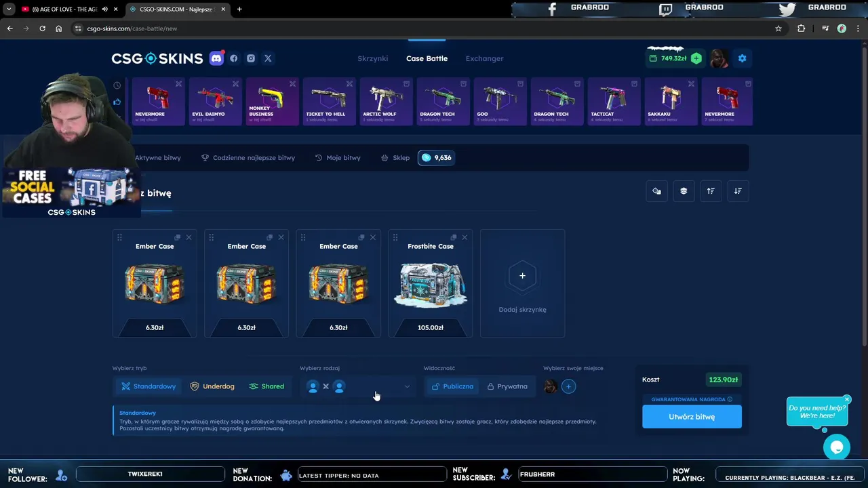Open the Tacticat drop card
868x488 pixels.
click(614, 102)
